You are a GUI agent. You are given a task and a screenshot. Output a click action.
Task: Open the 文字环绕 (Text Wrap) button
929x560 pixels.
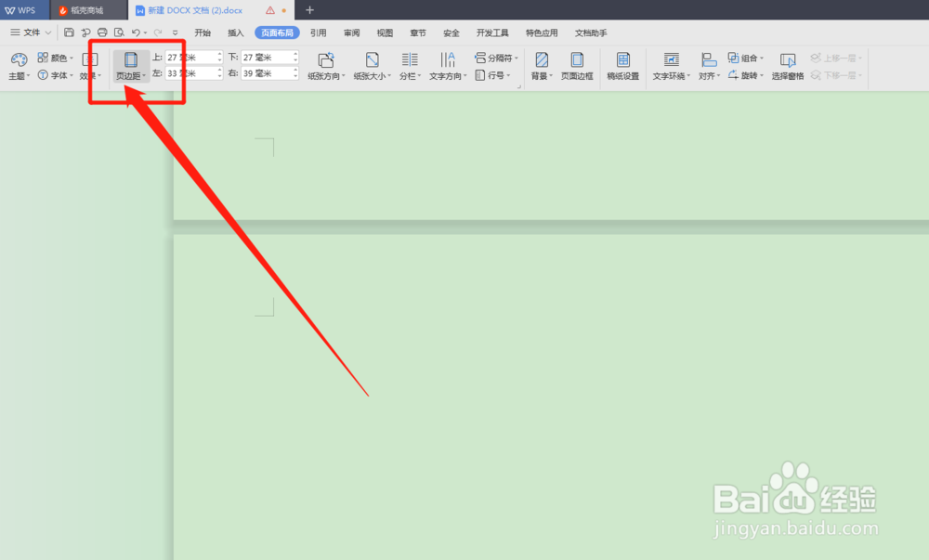coord(672,66)
